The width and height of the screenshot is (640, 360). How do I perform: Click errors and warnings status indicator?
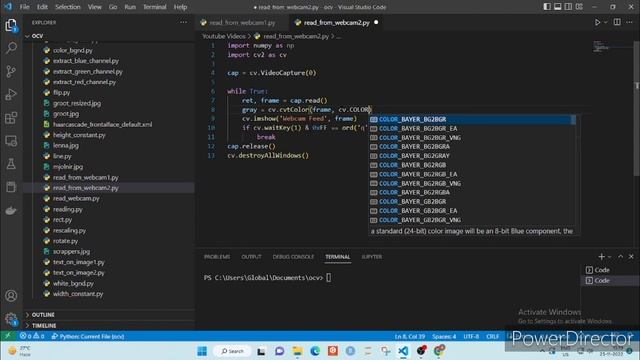click(x=32, y=336)
